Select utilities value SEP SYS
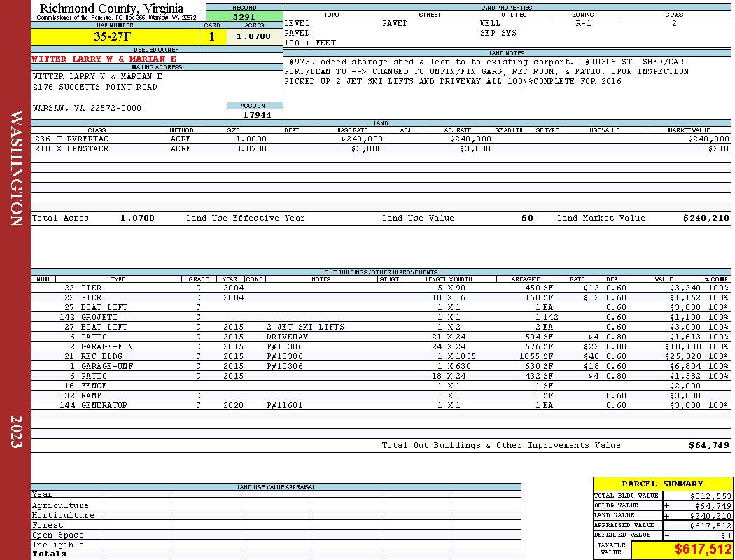This screenshot has width=735, height=560. coord(498,34)
